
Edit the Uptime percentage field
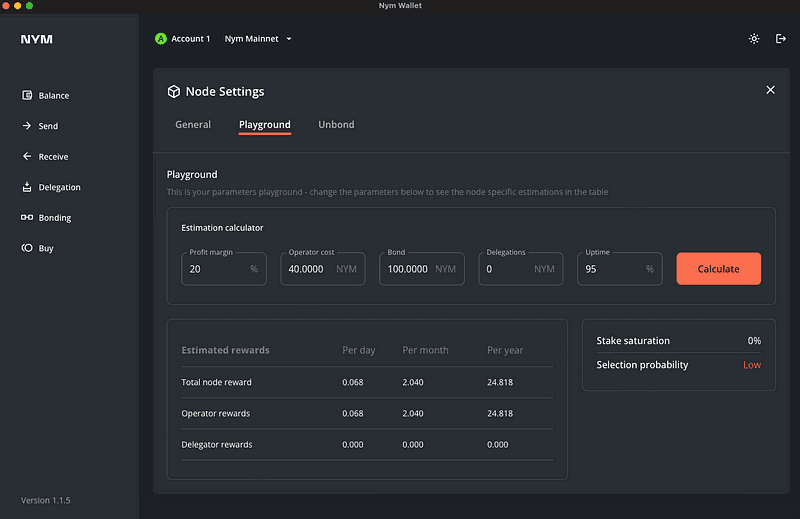(610, 269)
